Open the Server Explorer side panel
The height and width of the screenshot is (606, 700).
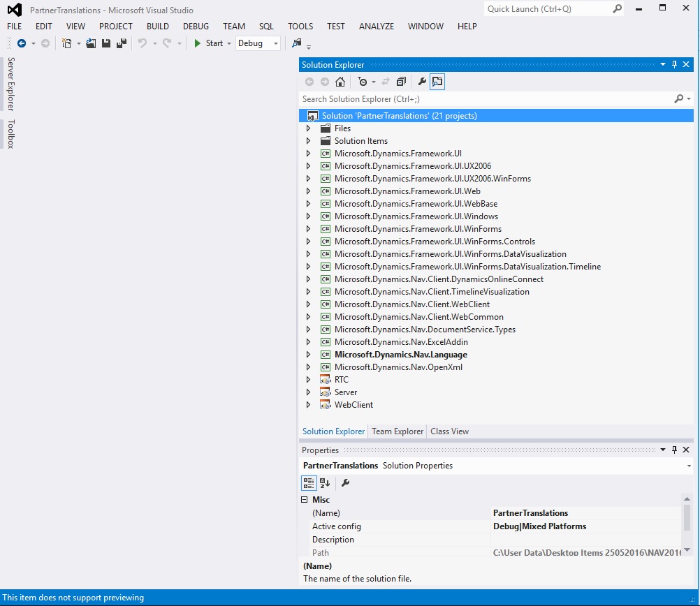point(10,84)
